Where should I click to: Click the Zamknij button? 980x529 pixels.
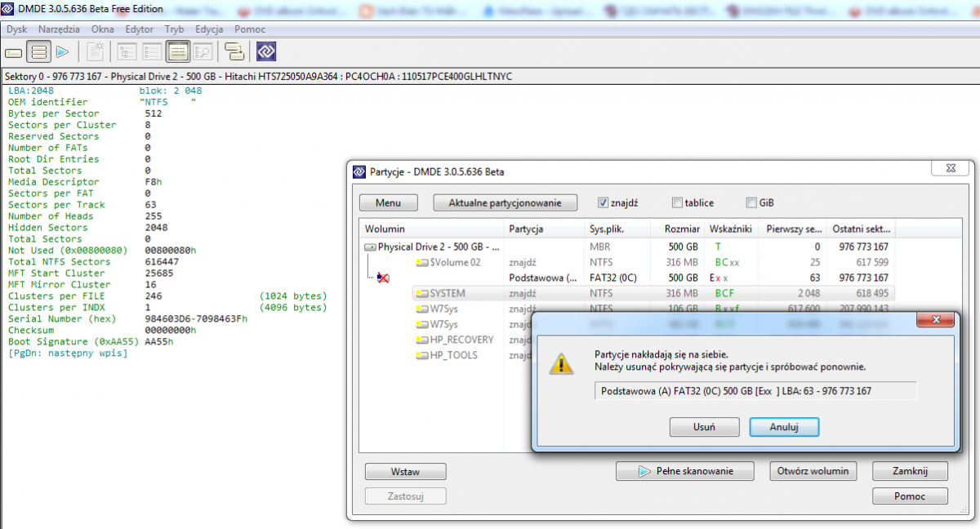pyautogui.click(x=910, y=471)
